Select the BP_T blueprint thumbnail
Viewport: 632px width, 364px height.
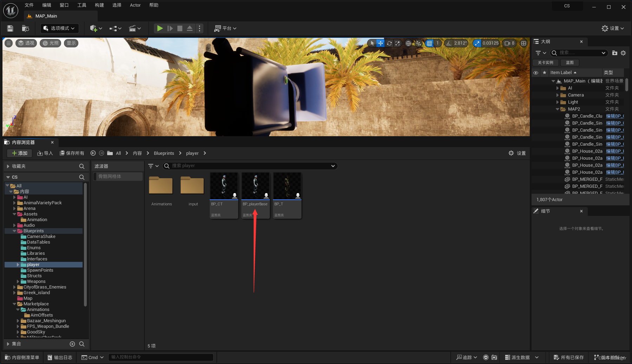[287, 195]
